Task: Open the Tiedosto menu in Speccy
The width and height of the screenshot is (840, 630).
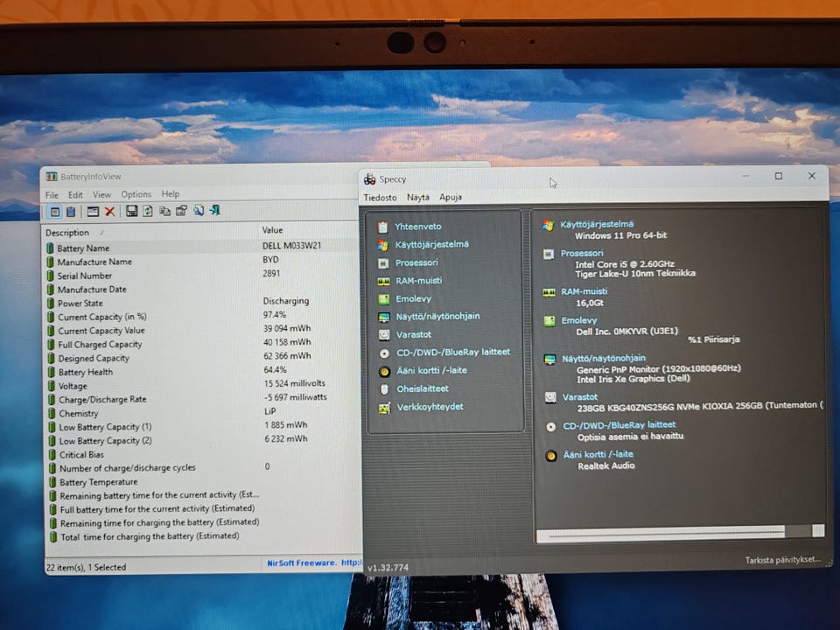Action: 381,198
